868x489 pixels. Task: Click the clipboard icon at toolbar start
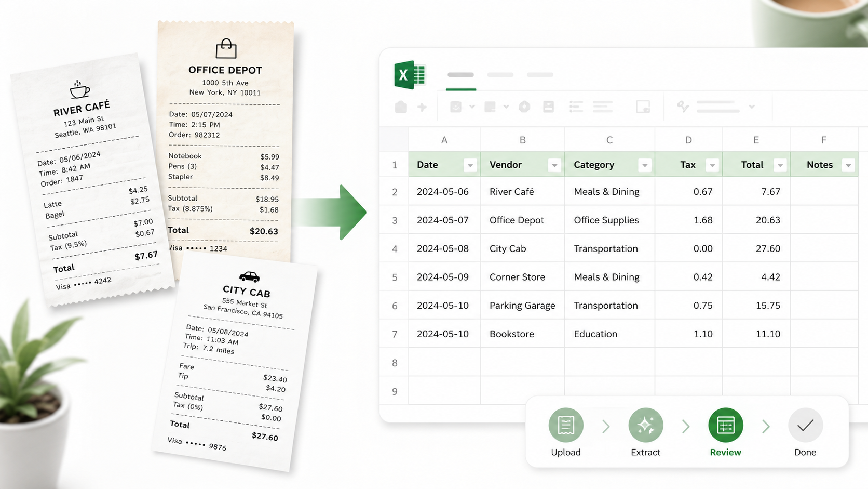[401, 107]
